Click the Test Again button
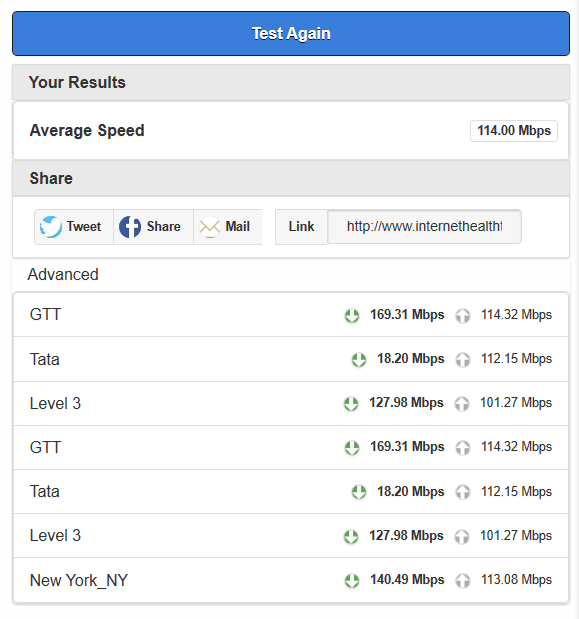The height and width of the screenshot is (619, 579). point(291,34)
